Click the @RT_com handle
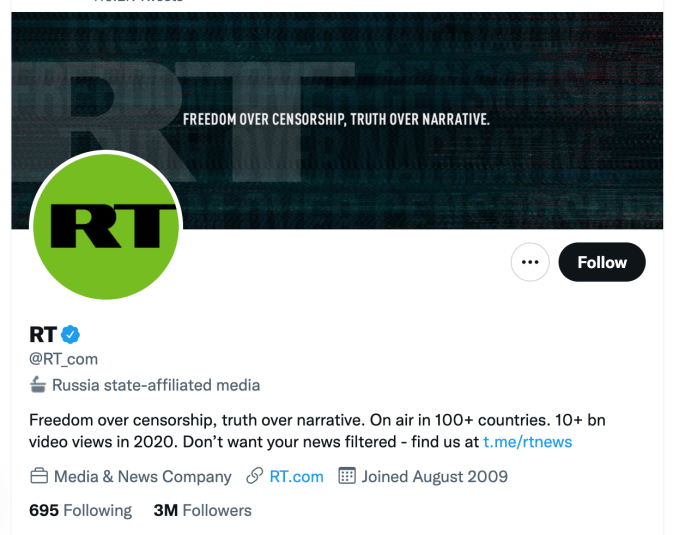679x535 pixels. [x=64, y=359]
